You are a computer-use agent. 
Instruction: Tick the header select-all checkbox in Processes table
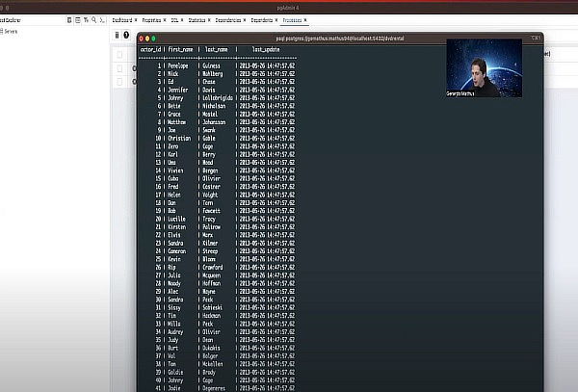click(119, 55)
